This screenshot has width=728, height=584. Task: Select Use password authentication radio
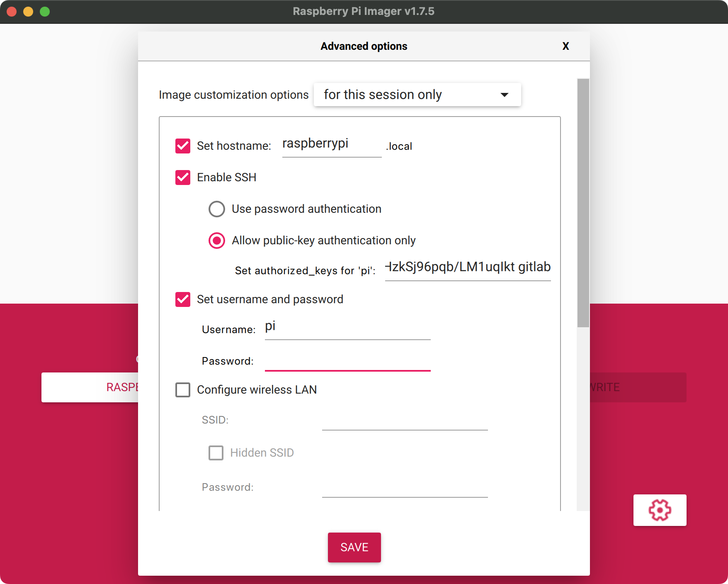(217, 209)
